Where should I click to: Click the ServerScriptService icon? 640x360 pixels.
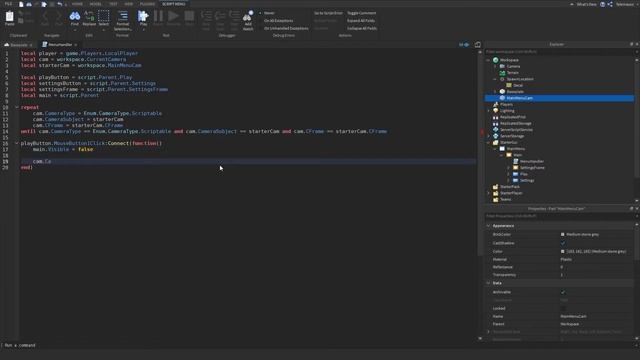point(496,130)
